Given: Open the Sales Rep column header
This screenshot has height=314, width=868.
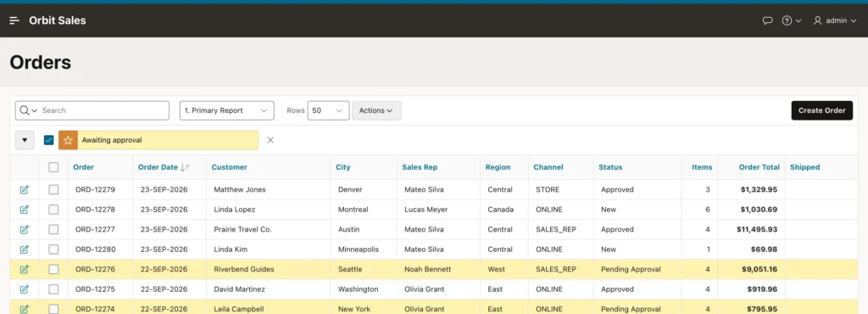Looking at the screenshot, I should tap(420, 167).
